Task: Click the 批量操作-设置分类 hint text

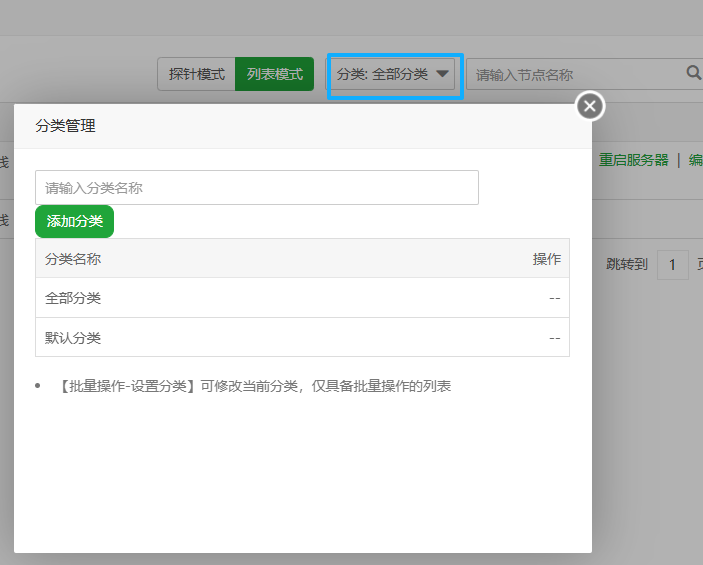Action: click(255, 386)
